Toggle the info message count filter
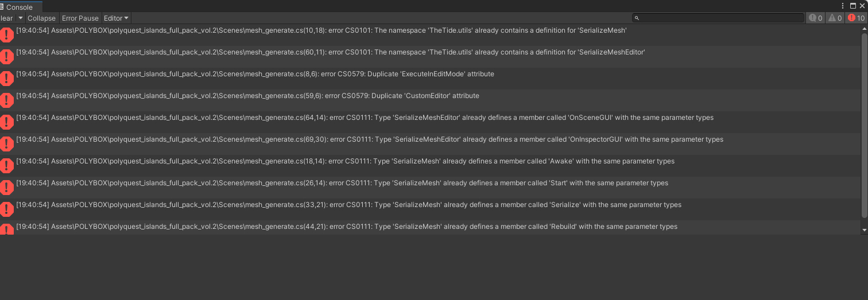The width and height of the screenshot is (868, 300). click(816, 18)
